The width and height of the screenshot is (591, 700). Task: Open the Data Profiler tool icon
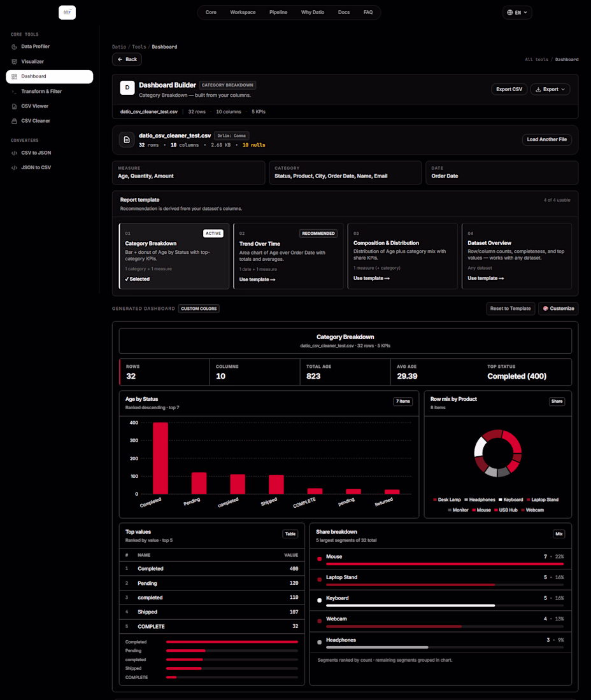pyautogui.click(x=14, y=46)
